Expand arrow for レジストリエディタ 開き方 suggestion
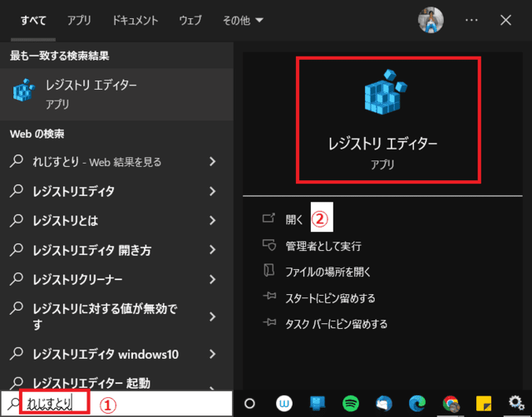Viewport: 532px width, 417px height. (213, 250)
